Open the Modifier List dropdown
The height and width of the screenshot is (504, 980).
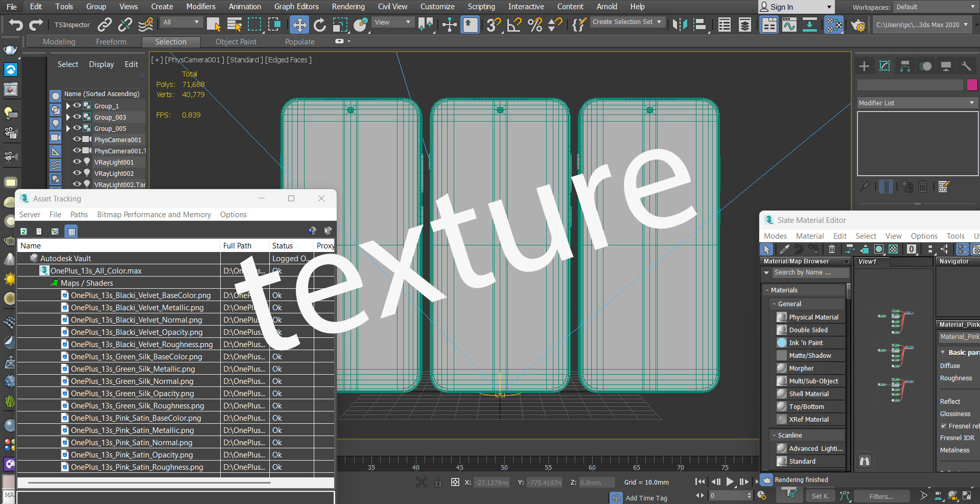click(917, 103)
